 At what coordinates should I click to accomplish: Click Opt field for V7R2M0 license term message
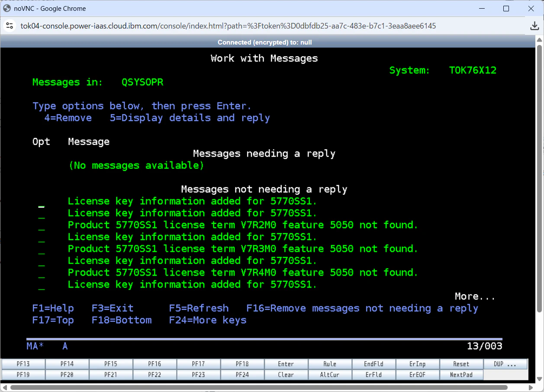point(41,225)
